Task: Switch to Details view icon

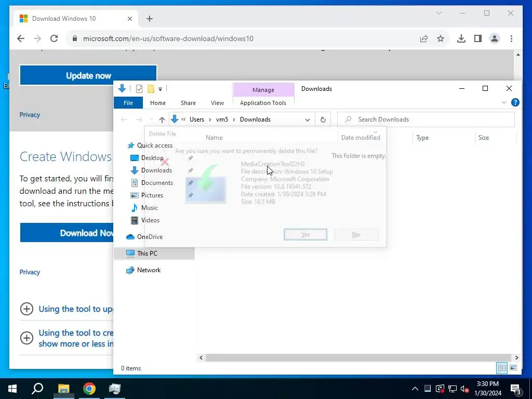Action: [x=502, y=368]
